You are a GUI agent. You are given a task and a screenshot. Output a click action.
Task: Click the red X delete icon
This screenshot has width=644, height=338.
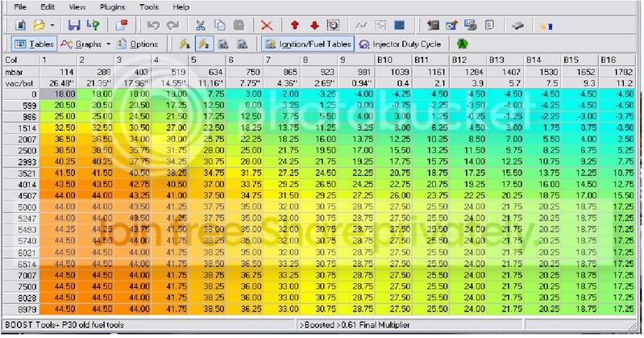(x=266, y=26)
